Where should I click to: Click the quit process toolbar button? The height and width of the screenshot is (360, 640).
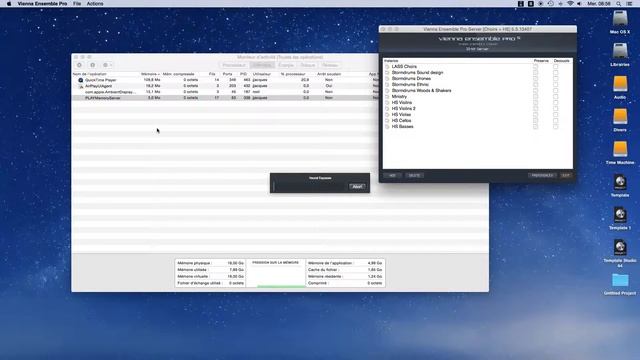tap(80, 65)
